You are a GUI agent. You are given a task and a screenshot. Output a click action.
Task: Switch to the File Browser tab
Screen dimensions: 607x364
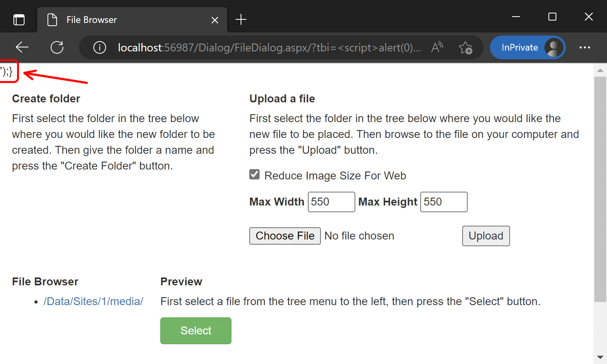[119, 20]
